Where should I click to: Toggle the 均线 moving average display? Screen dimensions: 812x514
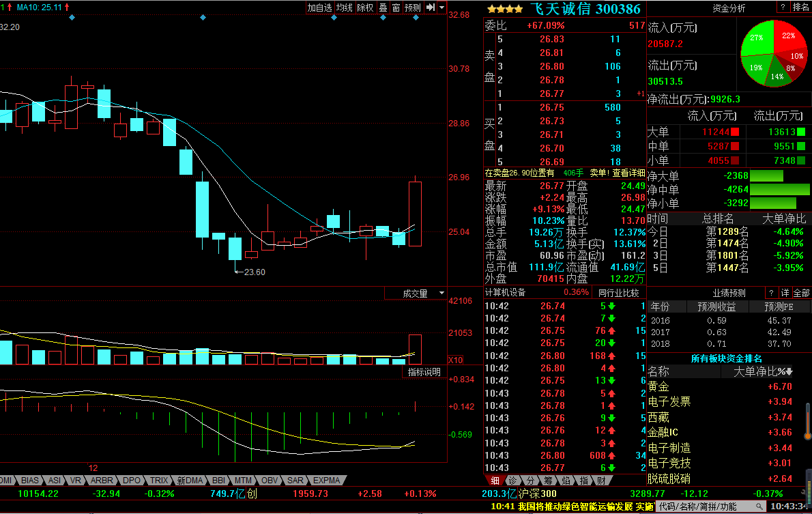(x=345, y=8)
